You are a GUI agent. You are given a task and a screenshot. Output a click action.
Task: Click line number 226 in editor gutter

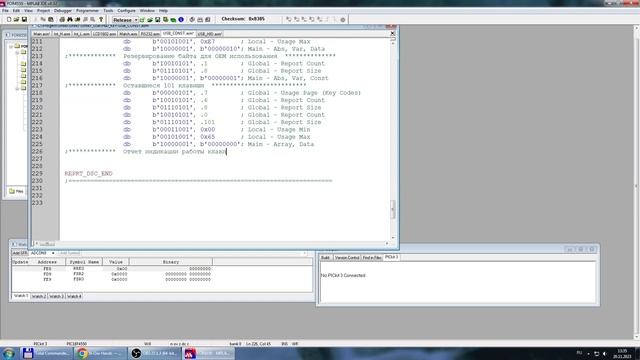coord(37,151)
